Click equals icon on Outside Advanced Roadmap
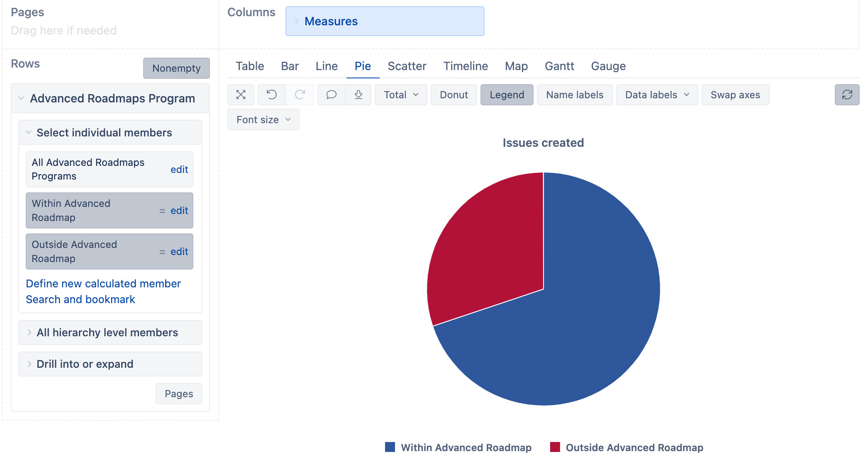 click(x=162, y=252)
